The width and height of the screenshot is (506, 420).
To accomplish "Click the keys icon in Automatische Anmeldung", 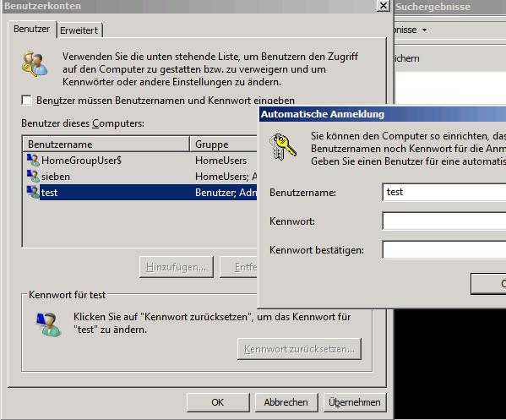I will pos(283,147).
